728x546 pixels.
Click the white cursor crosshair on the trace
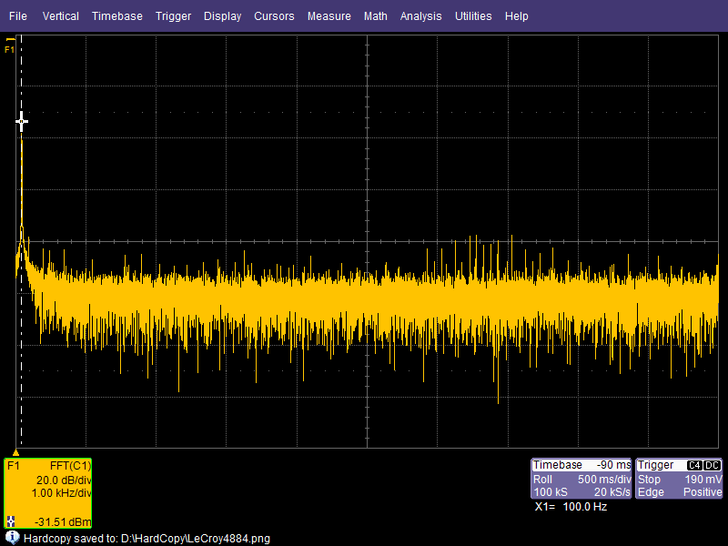[21, 121]
